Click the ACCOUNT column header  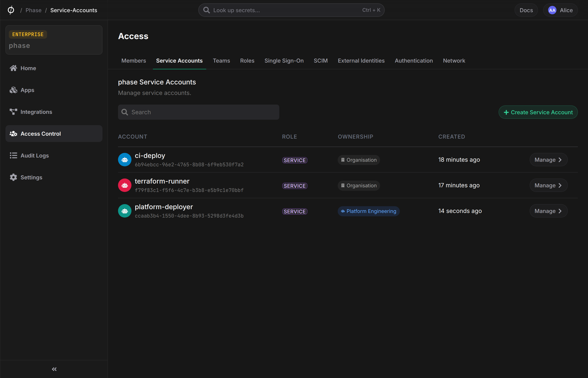[133, 137]
